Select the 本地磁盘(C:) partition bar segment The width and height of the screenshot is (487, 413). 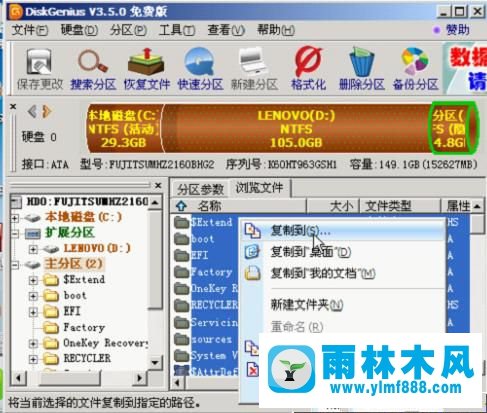pos(124,129)
